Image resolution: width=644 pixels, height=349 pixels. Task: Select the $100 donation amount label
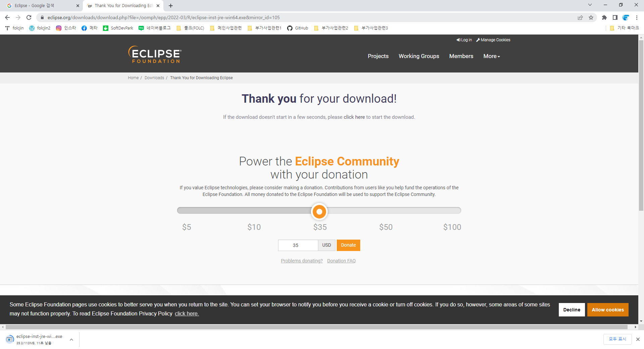[x=452, y=227]
